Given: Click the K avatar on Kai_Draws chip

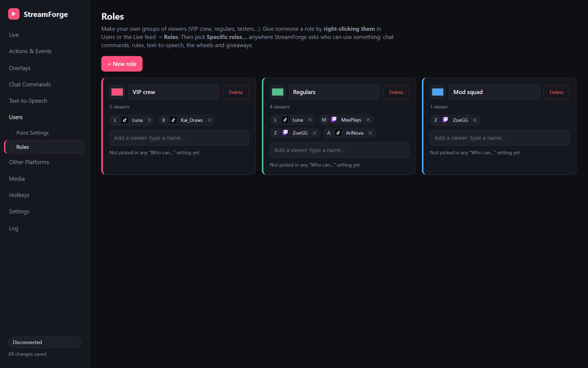Looking at the screenshot, I should click(x=164, y=120).
